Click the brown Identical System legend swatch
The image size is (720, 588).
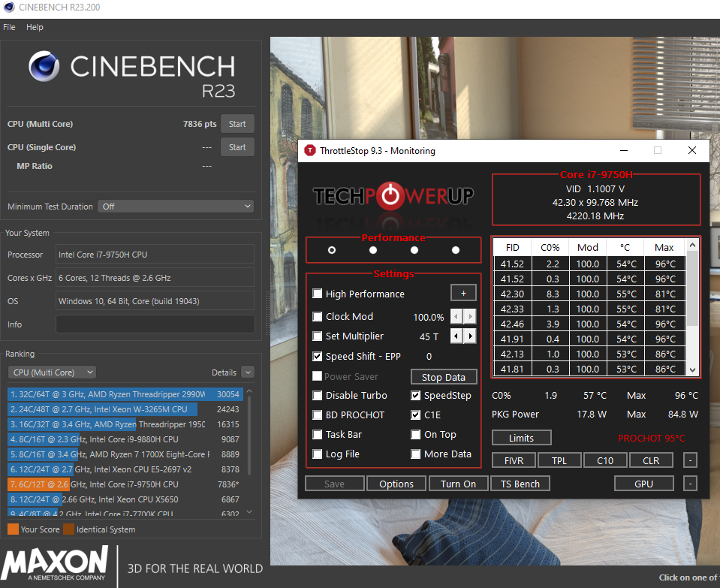tap(69, 529)
